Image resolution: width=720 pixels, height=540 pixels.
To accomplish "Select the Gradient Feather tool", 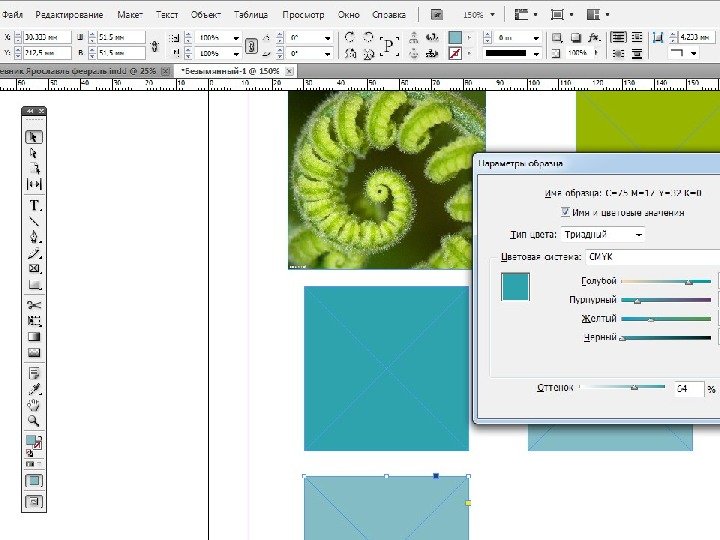I will point(34,352).
